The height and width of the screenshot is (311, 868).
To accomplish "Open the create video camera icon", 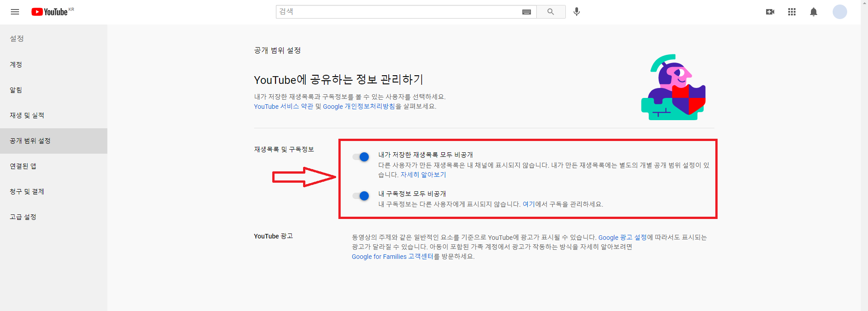I will click(770, 12).
